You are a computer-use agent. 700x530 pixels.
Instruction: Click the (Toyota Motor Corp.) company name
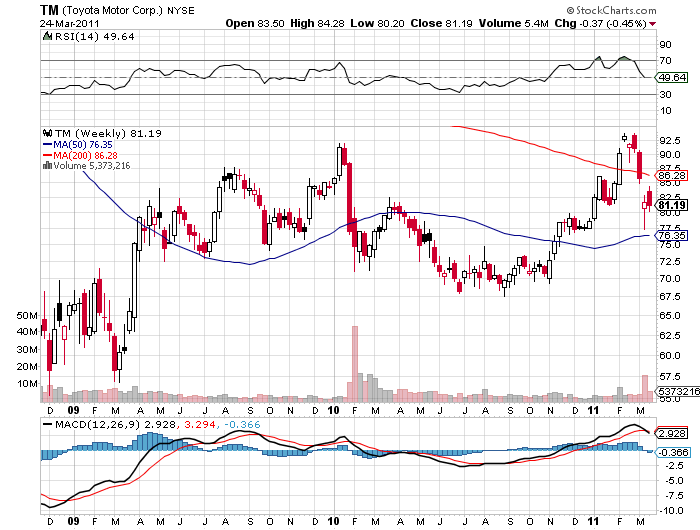coord(112,10)
